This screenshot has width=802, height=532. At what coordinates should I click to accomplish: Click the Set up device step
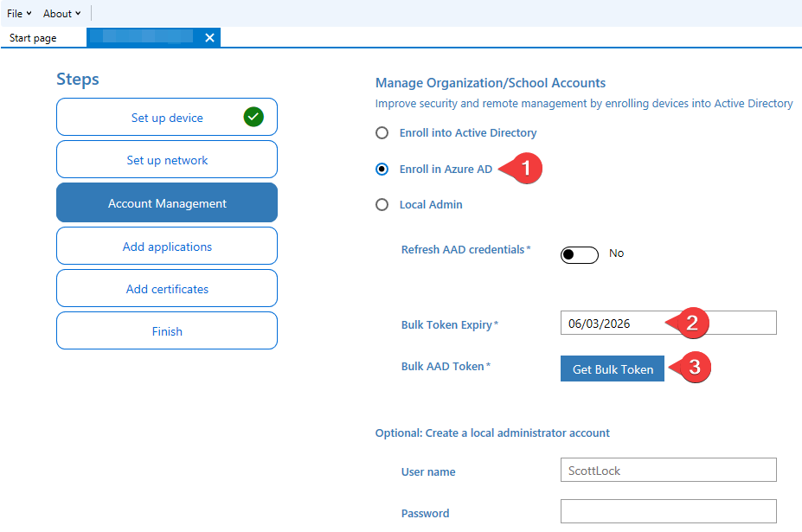click(166, 116)
